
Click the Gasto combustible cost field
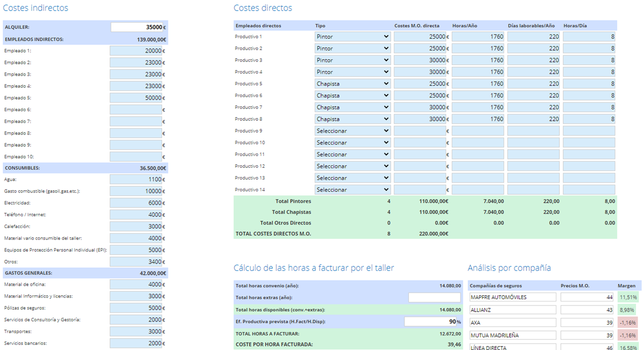136,191
